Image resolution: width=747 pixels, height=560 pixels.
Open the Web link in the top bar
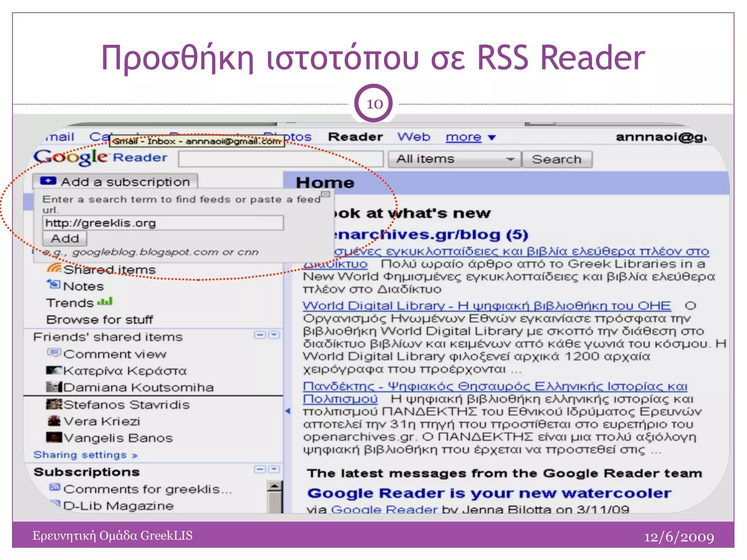(414, 137)
